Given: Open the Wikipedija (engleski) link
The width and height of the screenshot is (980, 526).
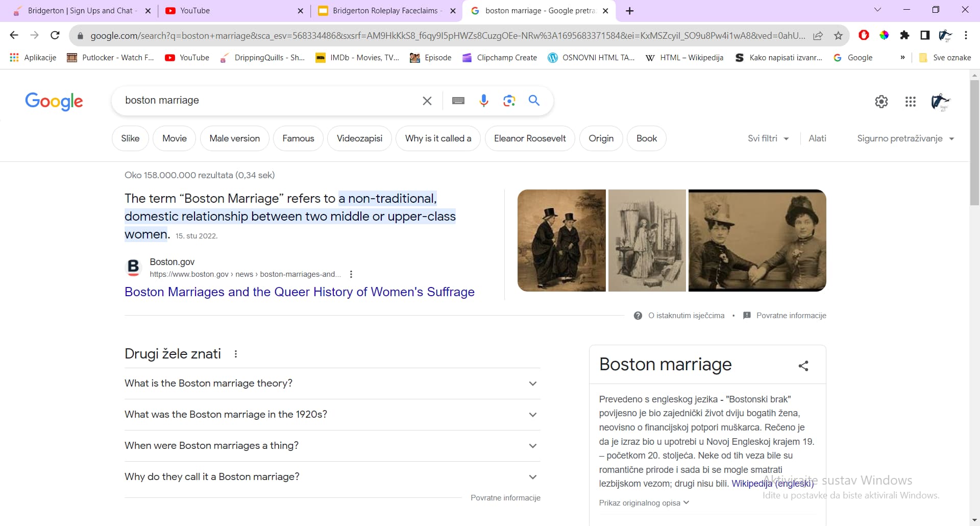Looking at the screenshot, I should tap(772, 484).
